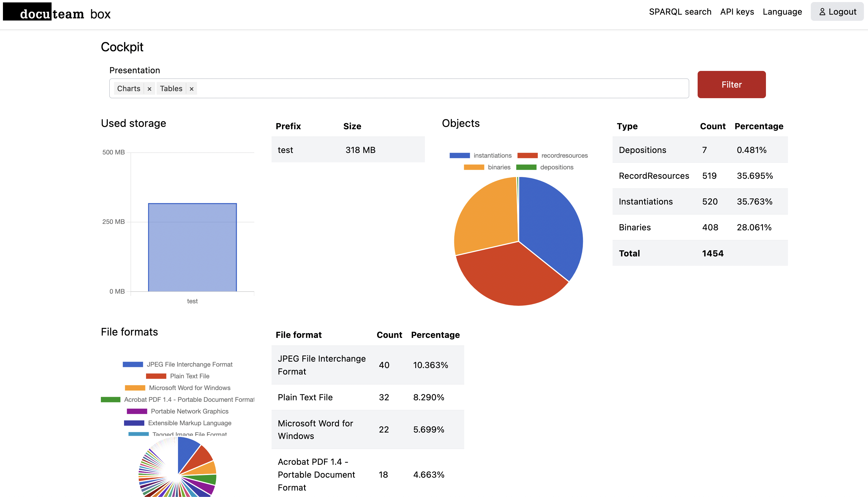Viewport: 868px width, 497px height.
Task: Click the '10.363%' percentage cell
Action: (x=430, y=365)
